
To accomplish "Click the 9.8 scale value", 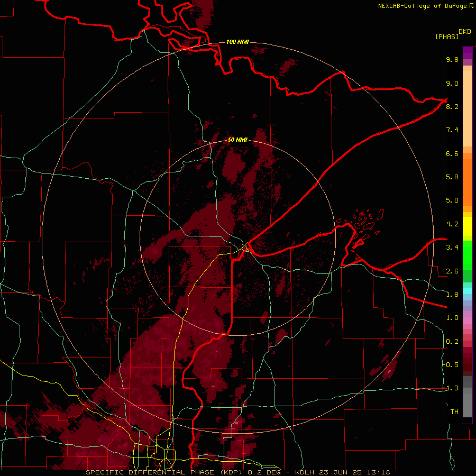I will (452, 59).
